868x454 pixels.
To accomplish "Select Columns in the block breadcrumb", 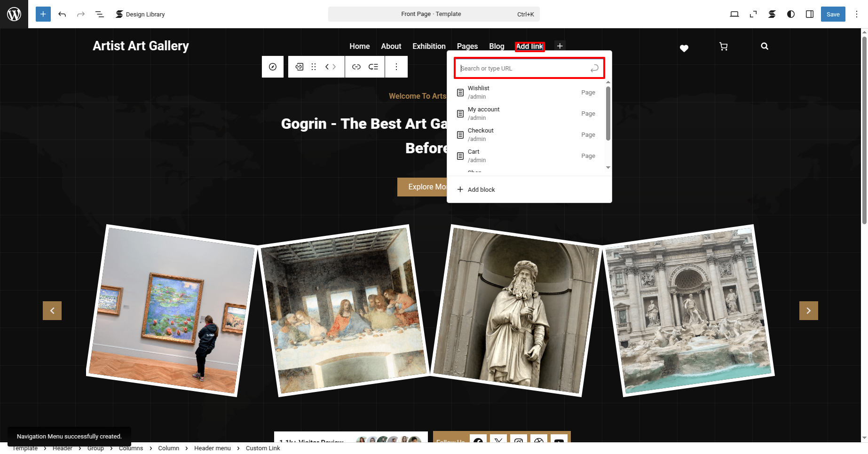I will [x=131, y=448].
